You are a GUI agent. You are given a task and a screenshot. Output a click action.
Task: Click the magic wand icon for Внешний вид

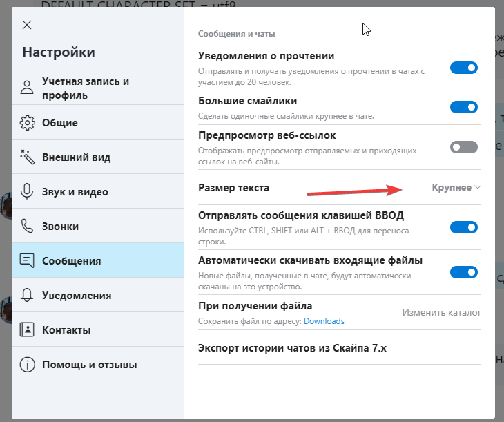(x=28, y=157)
